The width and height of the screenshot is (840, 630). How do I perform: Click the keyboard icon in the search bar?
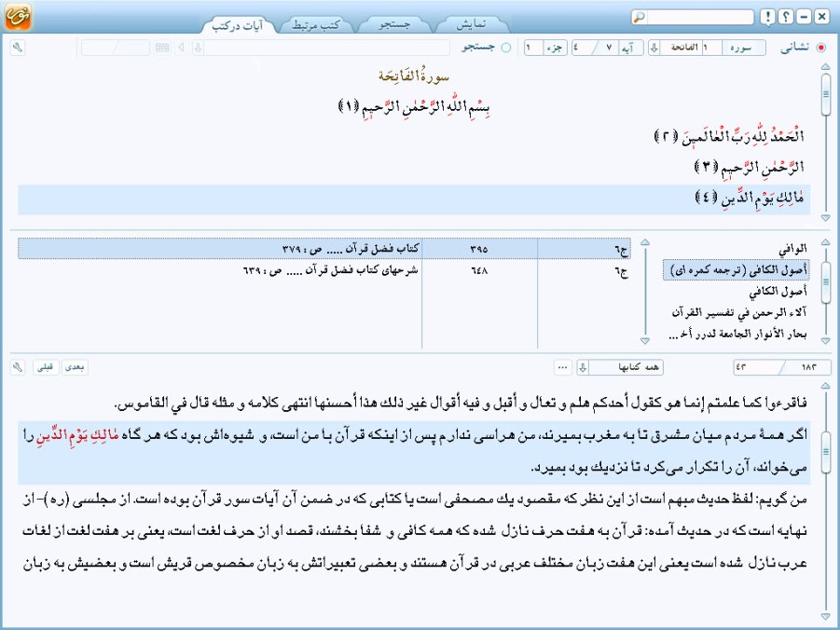click(x=162, y=48)
